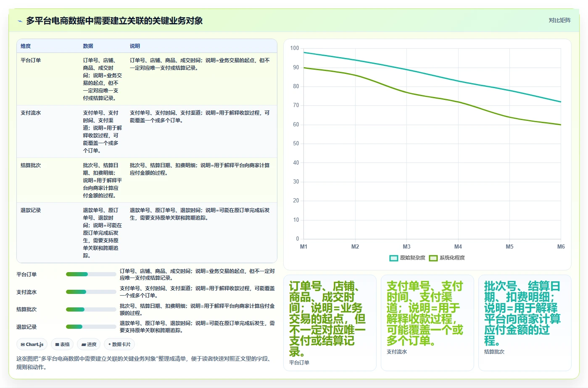Click the 数据 column header
This screenshot has width=588, height=388.
coord(88,46)
